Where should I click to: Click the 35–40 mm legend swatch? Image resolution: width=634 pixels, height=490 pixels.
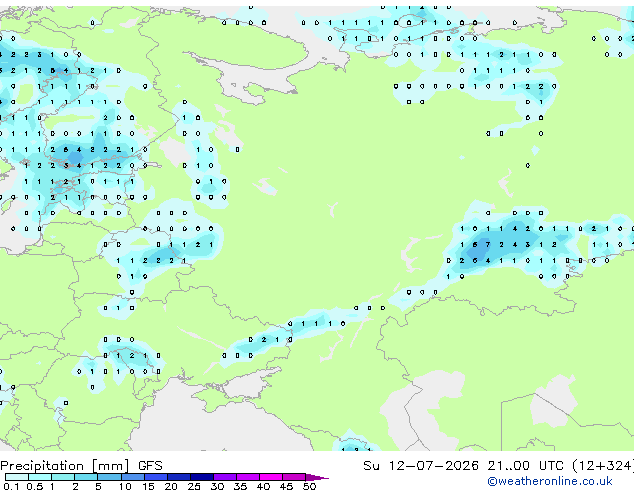coord(247,477)
